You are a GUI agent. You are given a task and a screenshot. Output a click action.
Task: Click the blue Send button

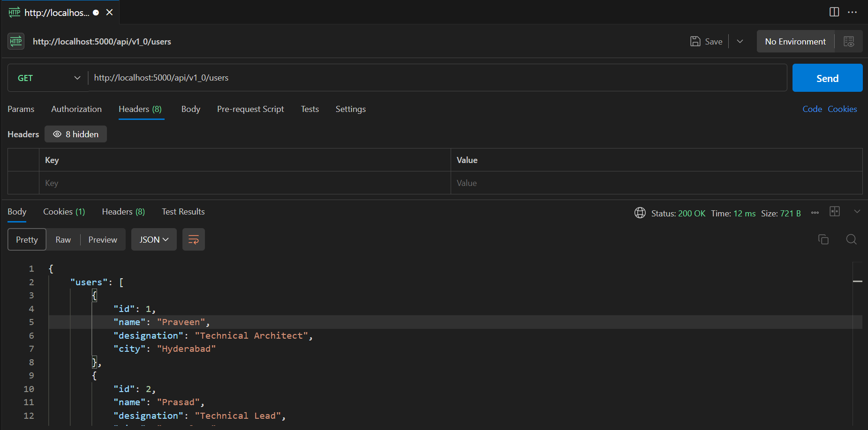(827, 78)
